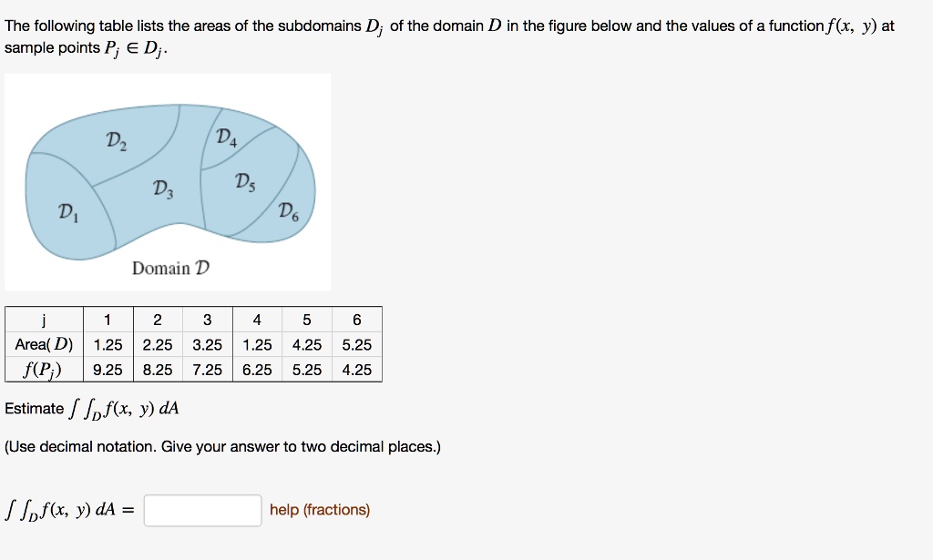
Task: Click the answer input field
Action: [201, 511]
